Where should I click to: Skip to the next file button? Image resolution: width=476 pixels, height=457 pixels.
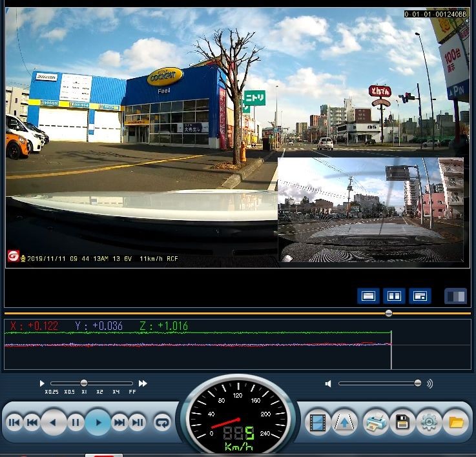point(119,422)
